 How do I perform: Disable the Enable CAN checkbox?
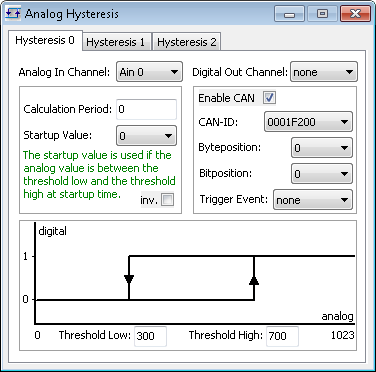pyautogui.click(x=269, y=98)
